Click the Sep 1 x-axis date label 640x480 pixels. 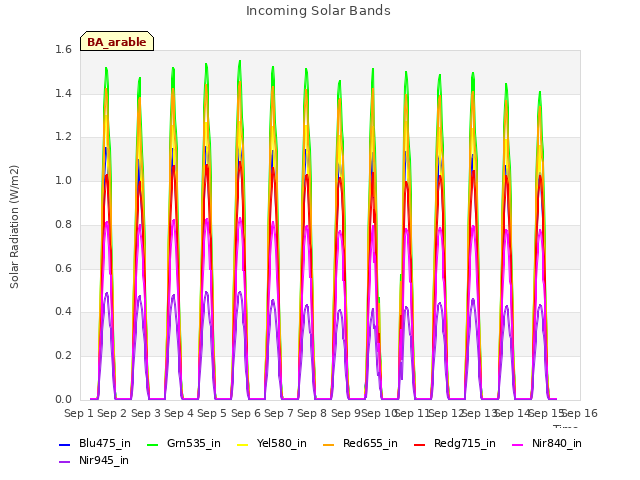pos(79,413)
